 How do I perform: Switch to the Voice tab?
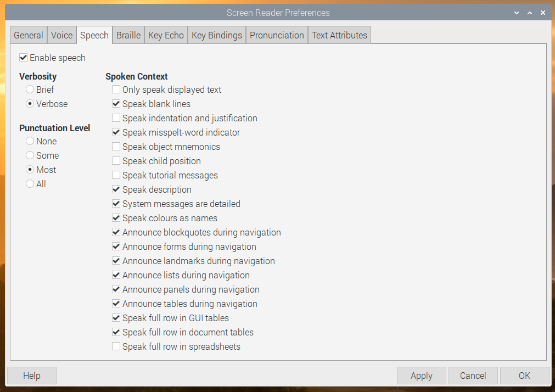[61, 35]
